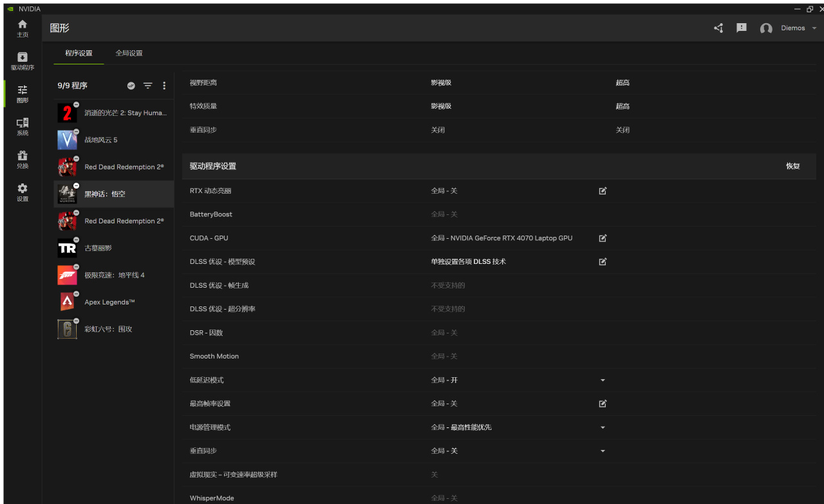Edit the CUDA - GPU setting
The image size is (824, 504).
tap(603, 238)
